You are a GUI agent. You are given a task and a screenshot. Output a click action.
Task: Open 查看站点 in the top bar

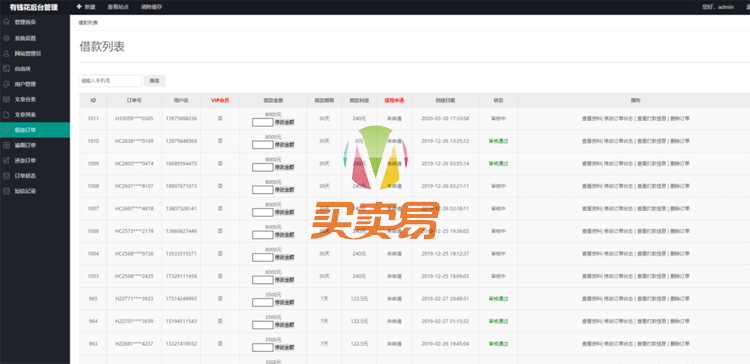pyautogui.click(x=118, y=7)
